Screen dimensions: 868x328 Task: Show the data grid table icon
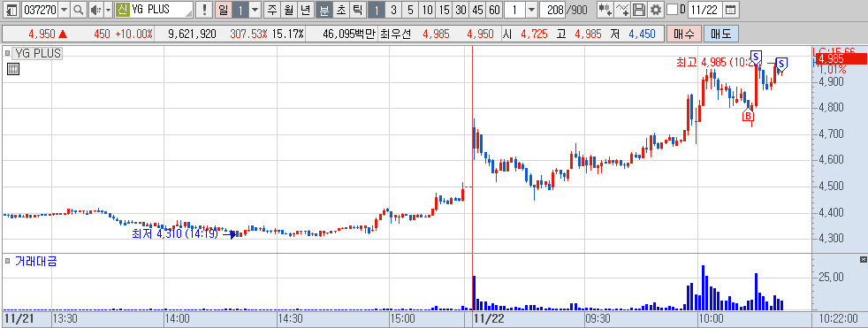(x=13, y=69)
